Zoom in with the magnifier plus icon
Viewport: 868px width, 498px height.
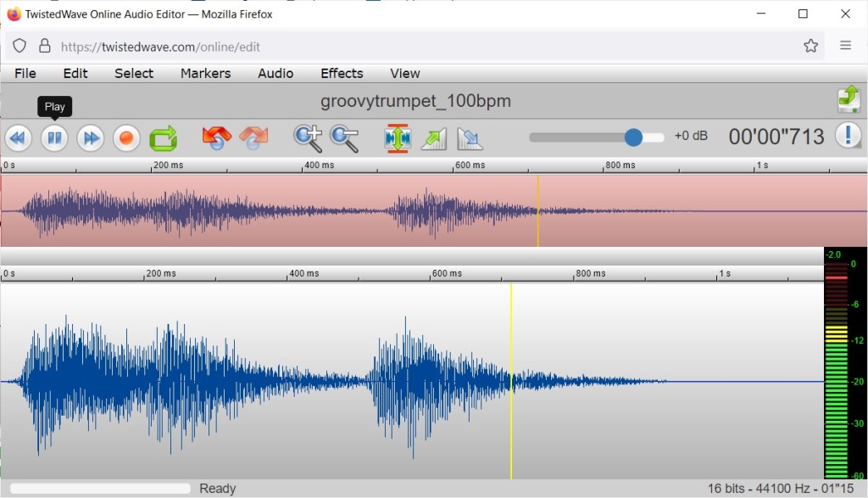(x=308, y=137)
